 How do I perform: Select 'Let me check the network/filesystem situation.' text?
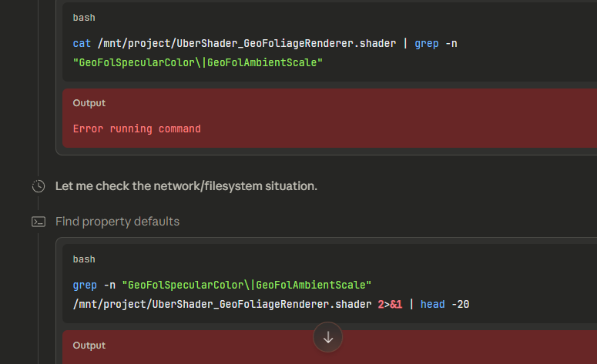[x=186, y=186]
